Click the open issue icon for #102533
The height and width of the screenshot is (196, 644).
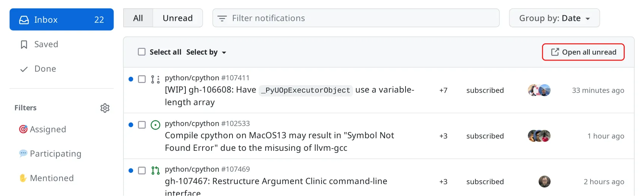[x=155, y=125]
